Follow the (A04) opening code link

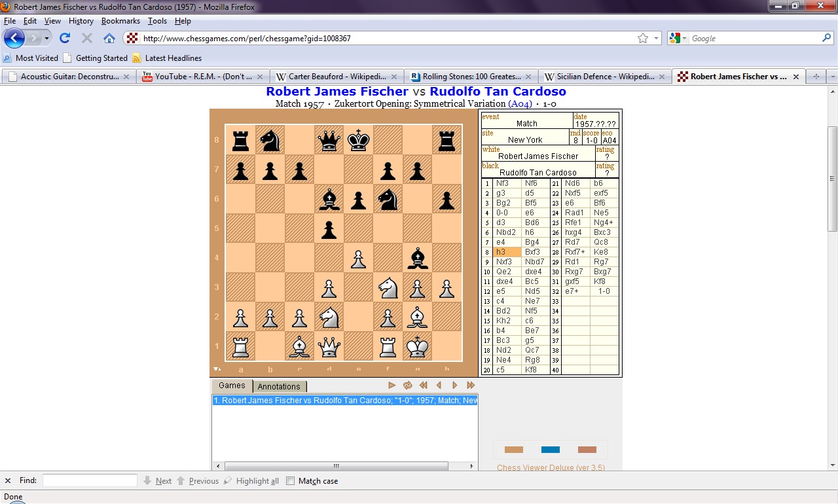[520, 103]
